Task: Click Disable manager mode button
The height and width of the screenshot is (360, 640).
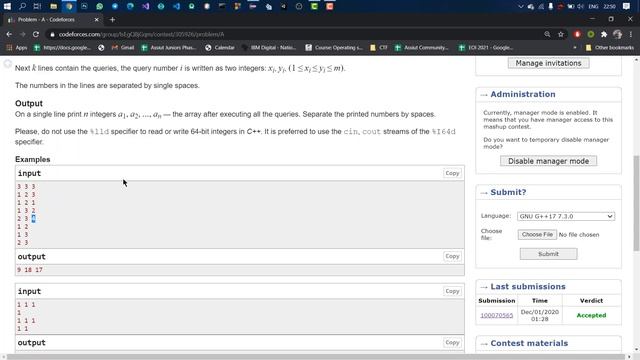Action: tap(548, 161)
